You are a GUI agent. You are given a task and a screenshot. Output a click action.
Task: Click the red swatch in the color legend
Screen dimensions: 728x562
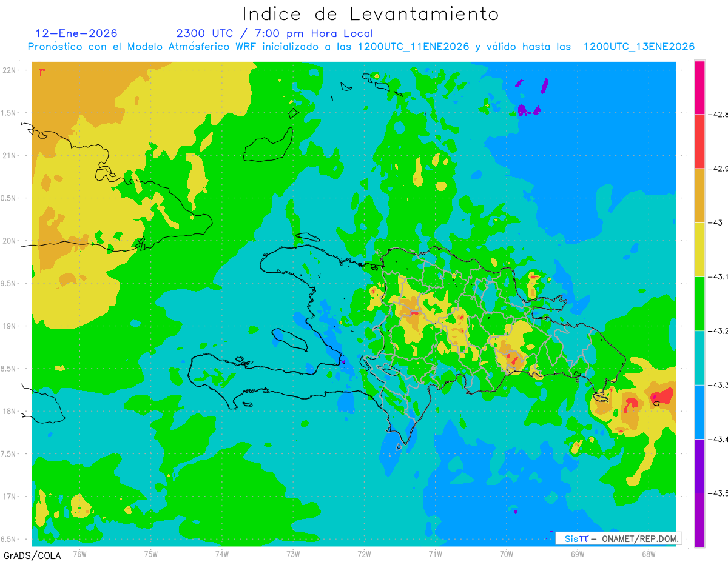699,141
